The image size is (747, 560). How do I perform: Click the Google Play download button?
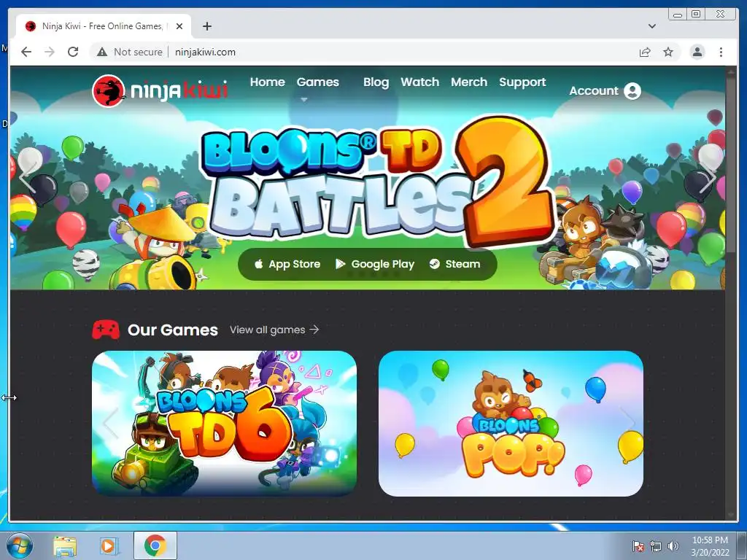[375, 264]
